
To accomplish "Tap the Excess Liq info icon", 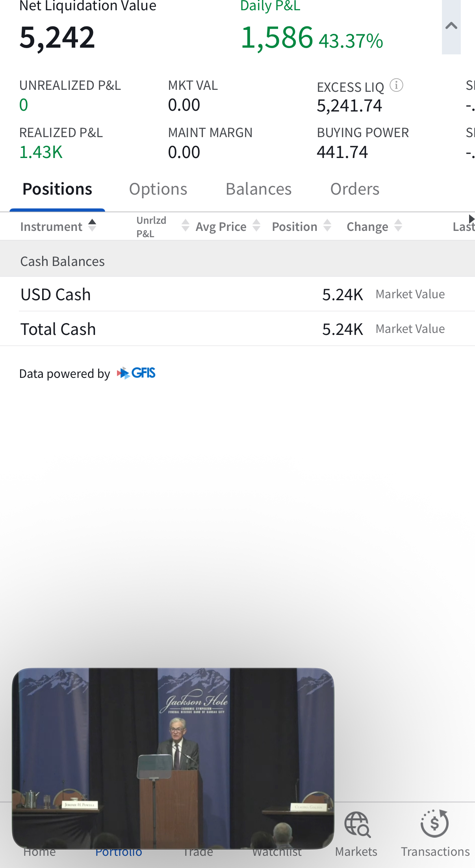I will tap(396, 85).
